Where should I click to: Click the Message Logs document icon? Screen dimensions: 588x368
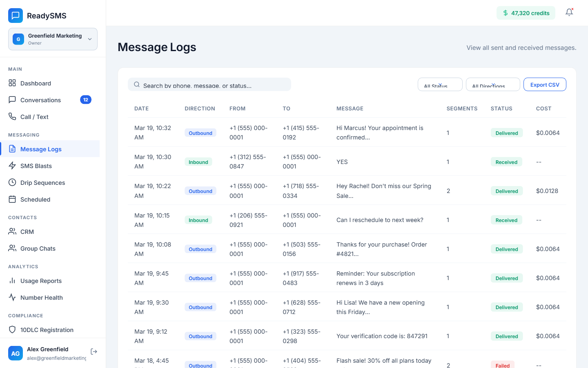click(x=12, y=149)
